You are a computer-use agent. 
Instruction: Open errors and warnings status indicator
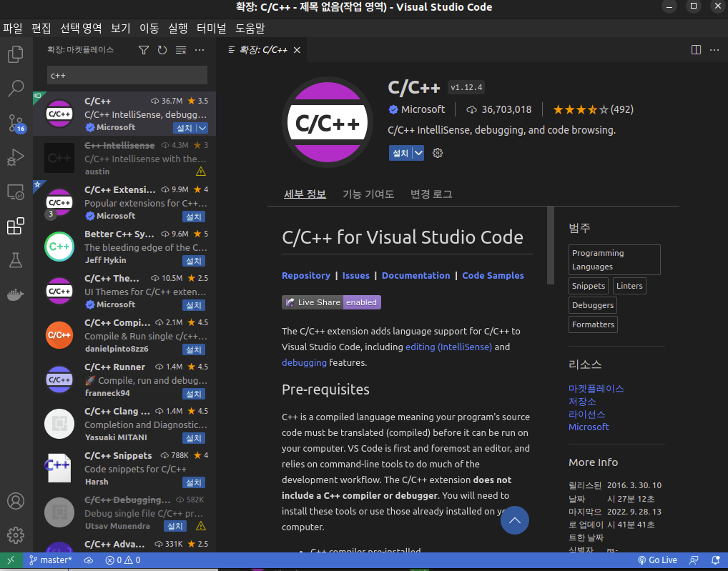click(123, 560)
